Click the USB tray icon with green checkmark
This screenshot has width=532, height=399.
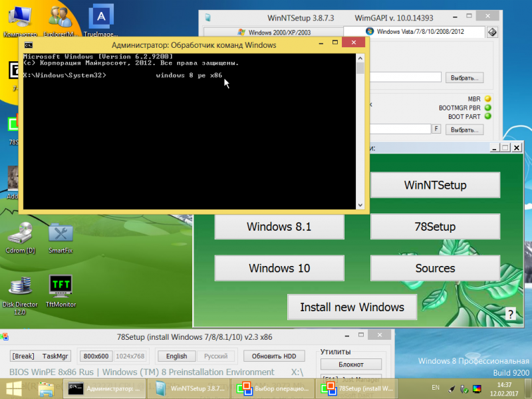coord(464,389)
